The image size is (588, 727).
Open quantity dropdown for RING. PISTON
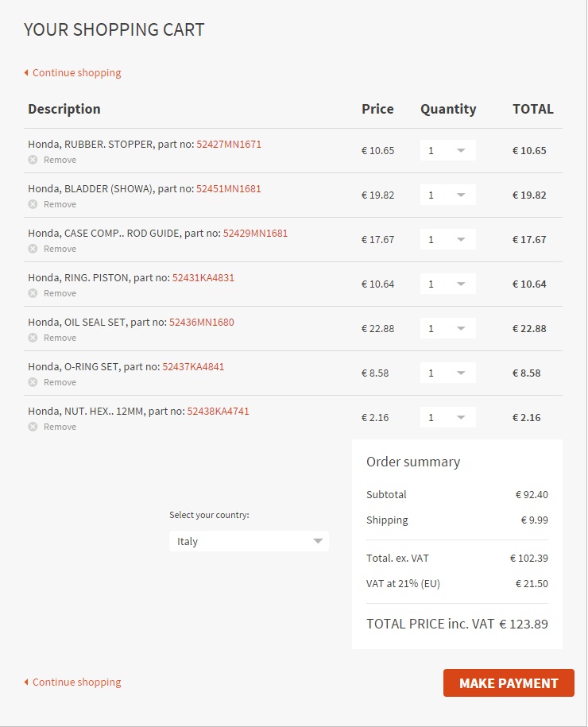[x=448, y=284]
